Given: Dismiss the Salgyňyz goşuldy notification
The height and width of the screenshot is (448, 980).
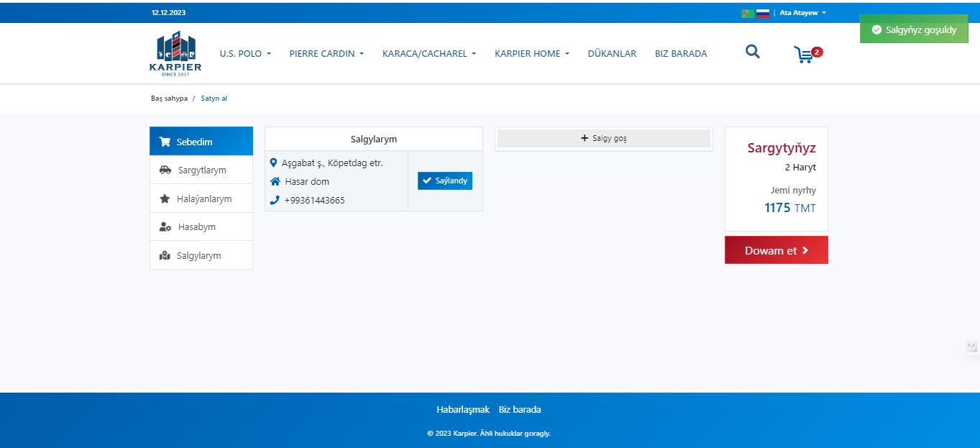Looking at the screenshot, I should (x=913, y=30).
